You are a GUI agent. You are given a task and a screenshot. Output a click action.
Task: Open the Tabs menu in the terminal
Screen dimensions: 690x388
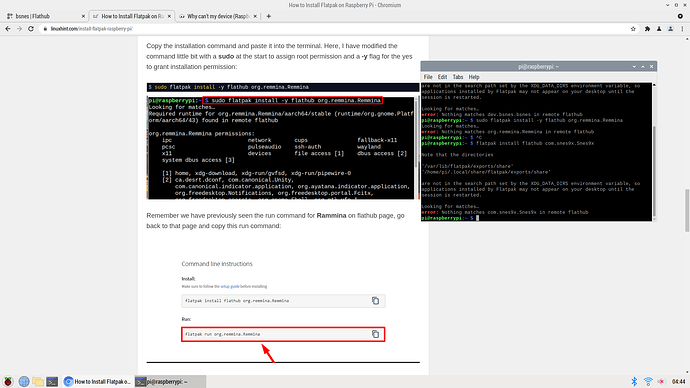[x=458, y=77]
